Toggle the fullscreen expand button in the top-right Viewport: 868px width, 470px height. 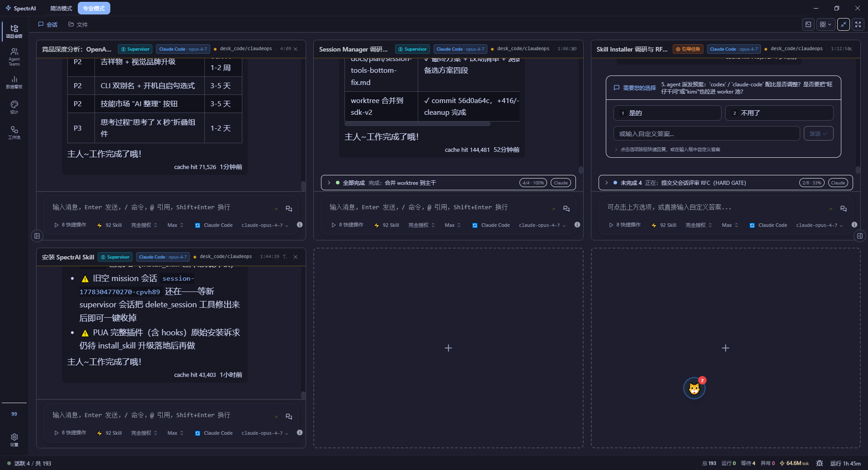tap(858, 24)
